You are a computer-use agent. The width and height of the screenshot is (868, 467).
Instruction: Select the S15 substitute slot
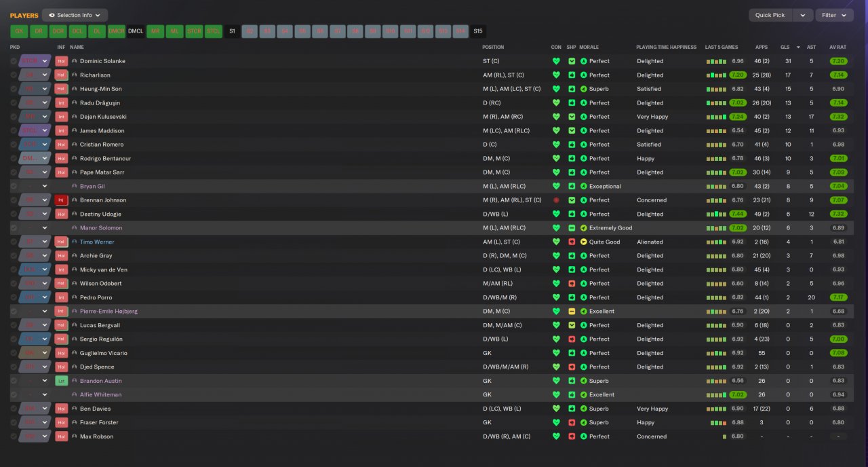click(478, 31)
